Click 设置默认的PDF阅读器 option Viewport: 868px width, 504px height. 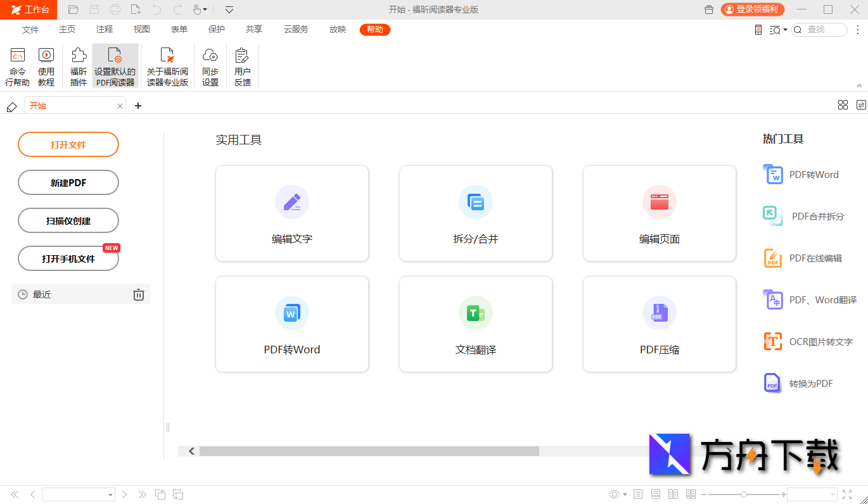point(115,65)
